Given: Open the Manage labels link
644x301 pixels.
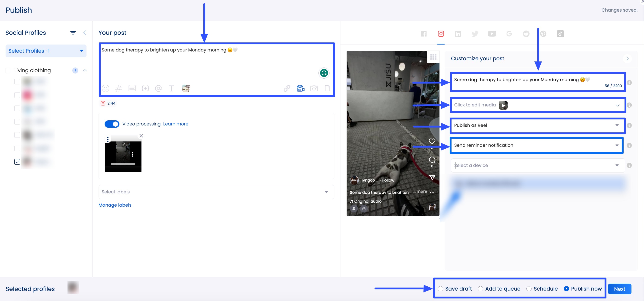Looking at the screenshot, I should point(115,205).
